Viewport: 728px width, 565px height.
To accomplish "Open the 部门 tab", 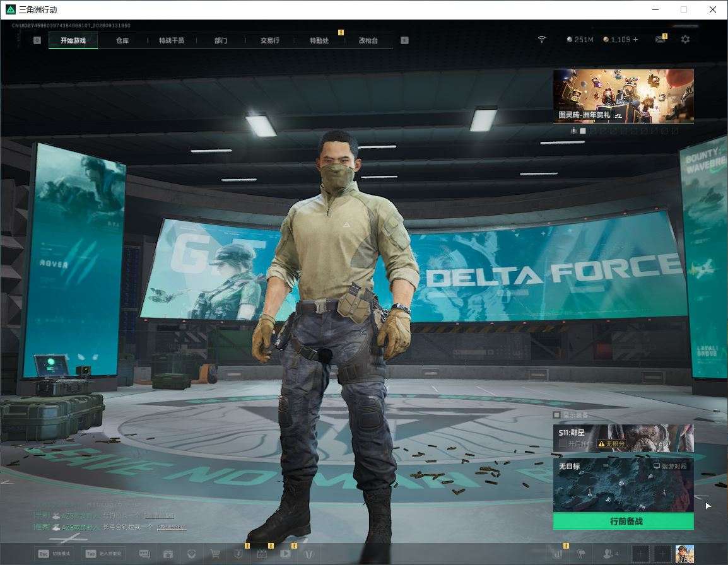I will coord(221,40).
